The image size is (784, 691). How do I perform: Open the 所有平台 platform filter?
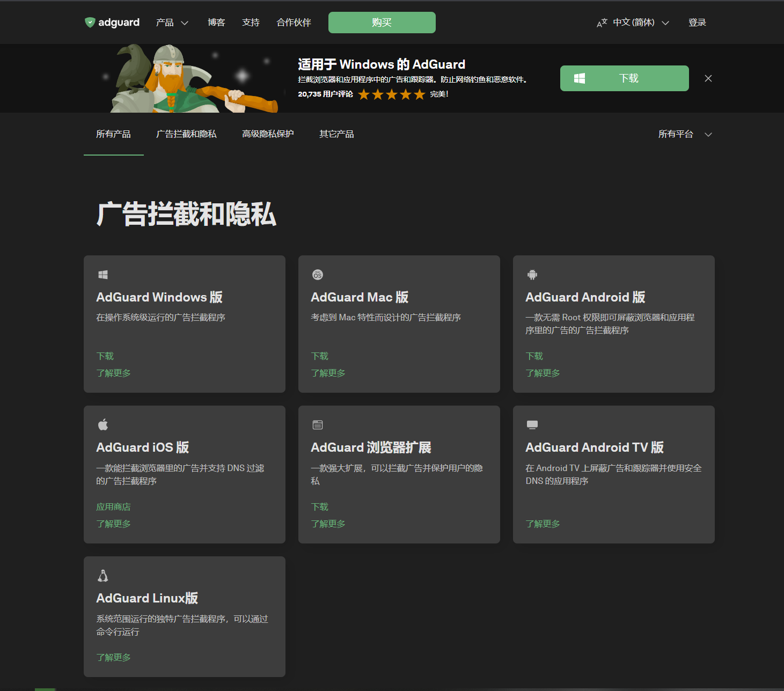tap(685, 134)
